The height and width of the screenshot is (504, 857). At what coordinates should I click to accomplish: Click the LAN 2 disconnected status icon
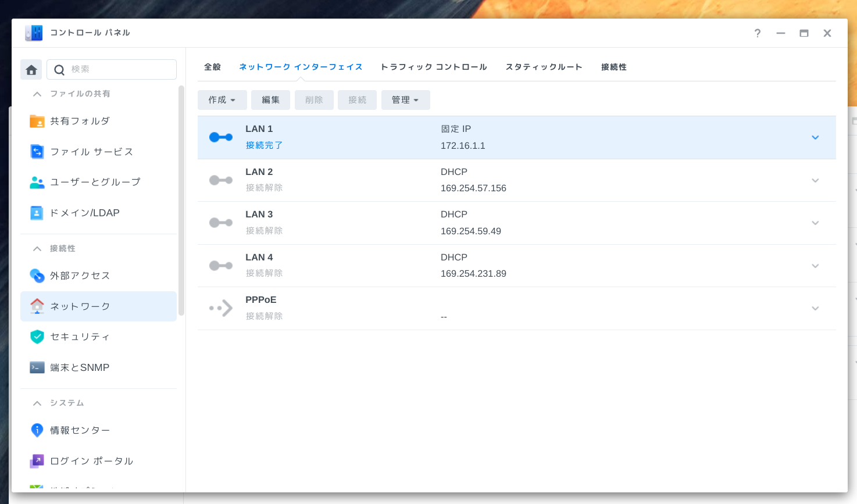tap(221, 180)
